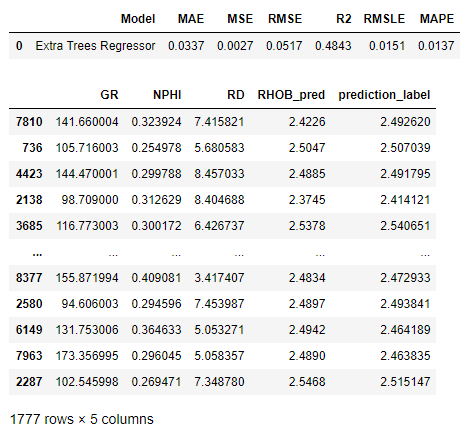
Task: Click the R2 column header
Action: 344,19
